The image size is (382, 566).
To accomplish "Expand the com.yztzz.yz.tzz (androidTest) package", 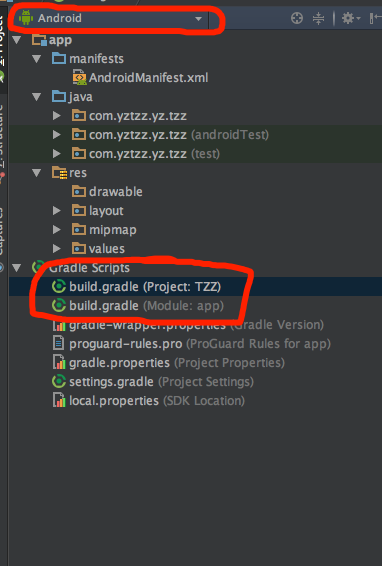I will 57,135.
